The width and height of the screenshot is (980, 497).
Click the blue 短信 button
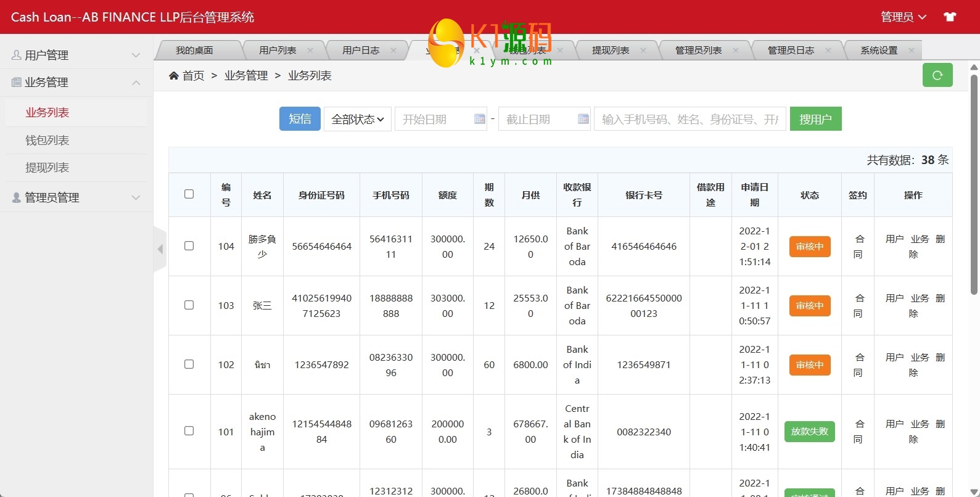coord(300,119)
